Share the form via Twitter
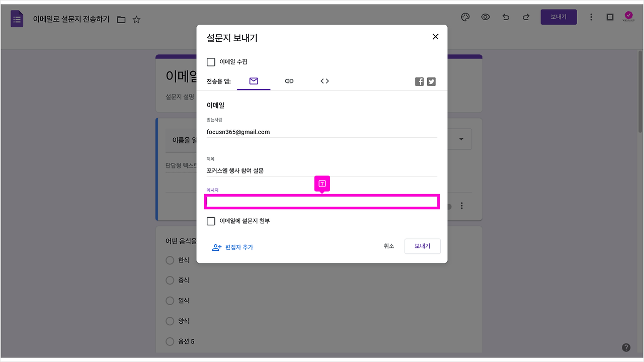The height and width of the screenshot is (362, 644). coord(431,81)
